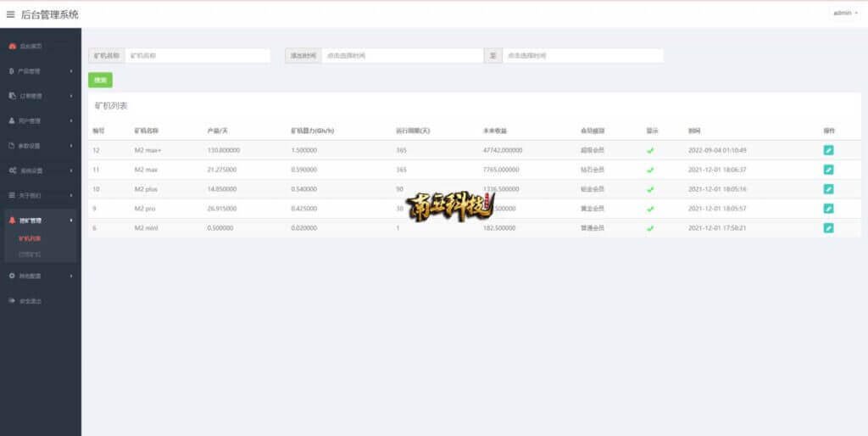Click edit icon for M2 max row

828,170
